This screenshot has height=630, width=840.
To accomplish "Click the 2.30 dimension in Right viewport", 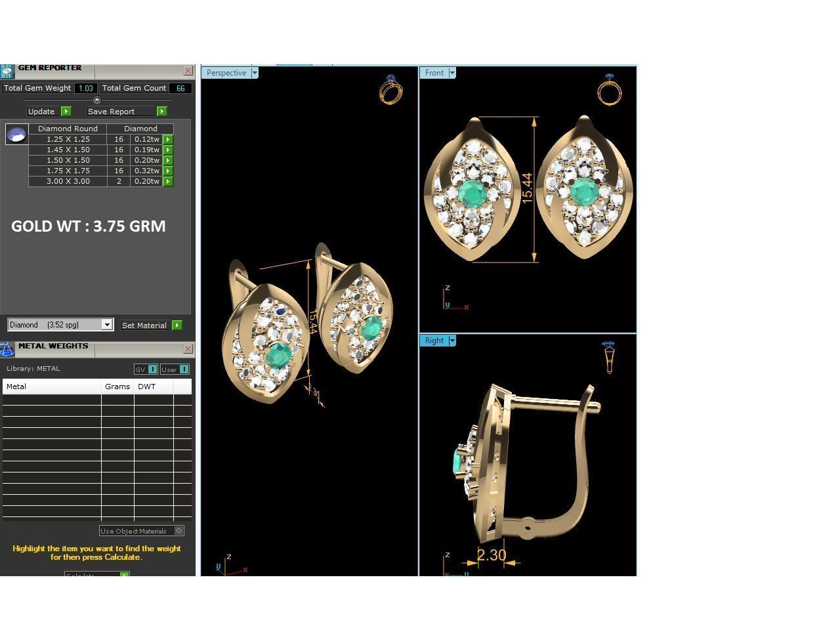I will coord(492,555).
